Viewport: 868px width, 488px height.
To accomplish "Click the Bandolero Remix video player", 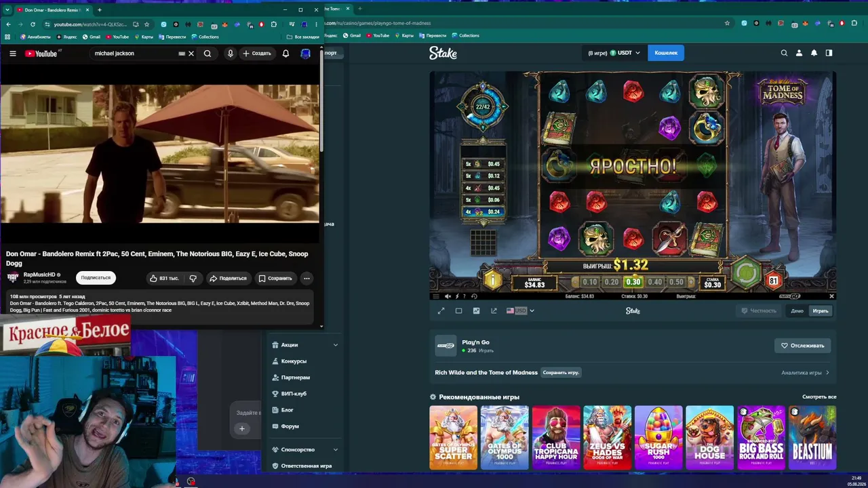I will (159, 153).
